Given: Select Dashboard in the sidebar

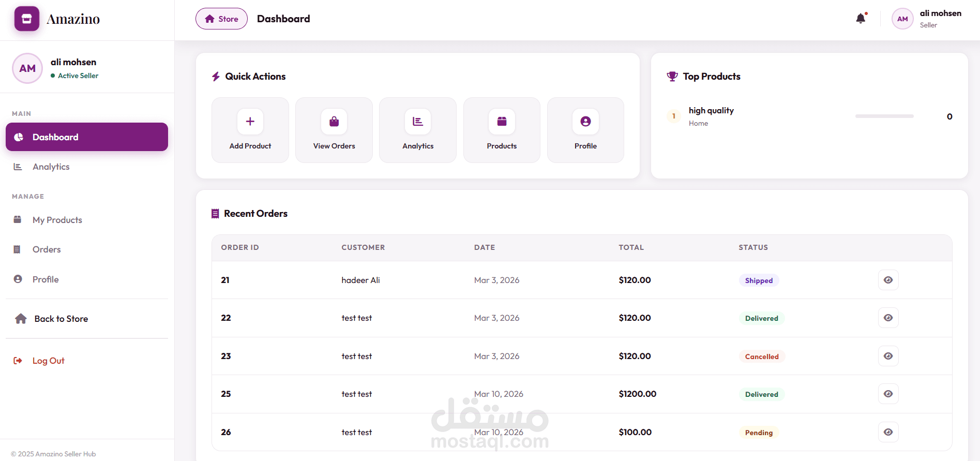Looking at the screenshot, I should [x=87, y=137].
